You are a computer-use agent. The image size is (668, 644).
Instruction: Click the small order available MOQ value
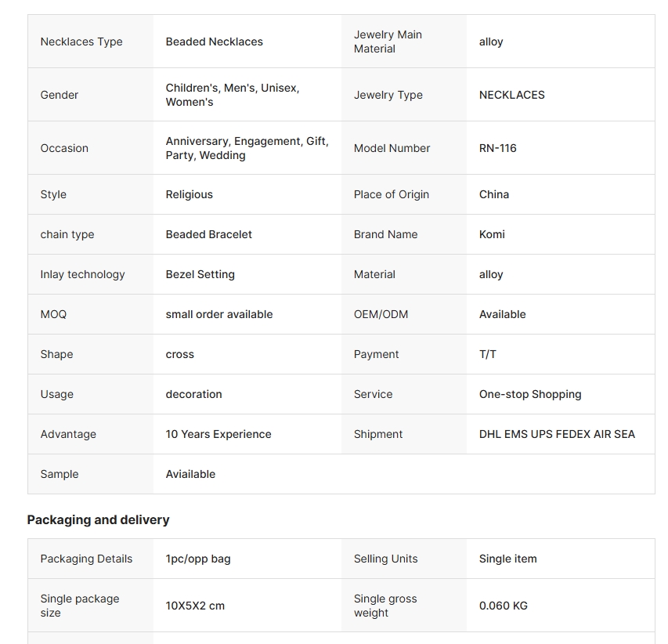[x=219, y=314]
